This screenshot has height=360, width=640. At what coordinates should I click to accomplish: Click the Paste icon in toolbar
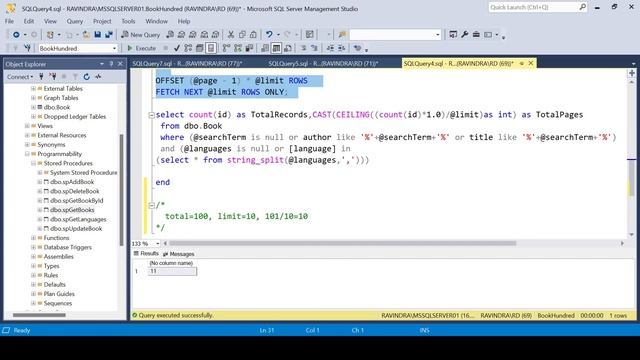[253, 35]
